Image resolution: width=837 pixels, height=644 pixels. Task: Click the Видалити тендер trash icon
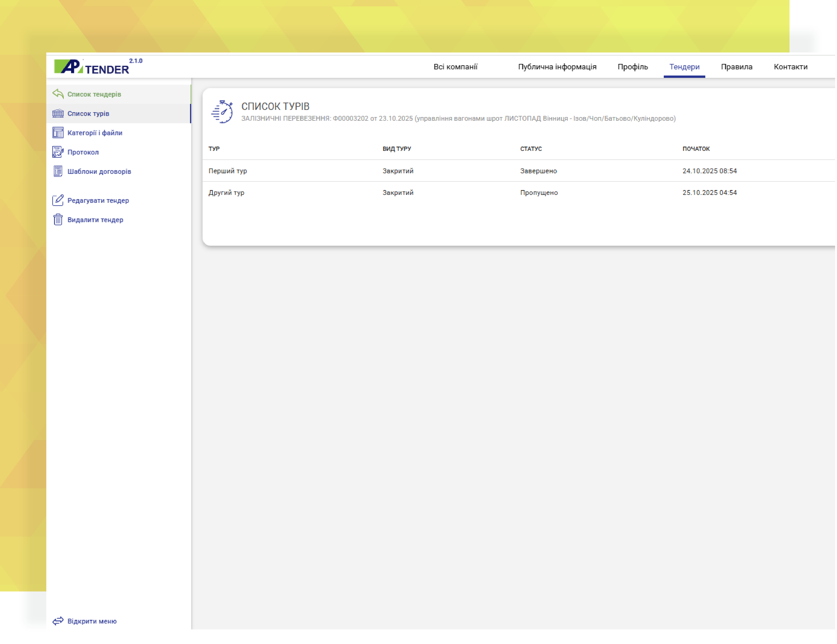(x=58, y=220)
